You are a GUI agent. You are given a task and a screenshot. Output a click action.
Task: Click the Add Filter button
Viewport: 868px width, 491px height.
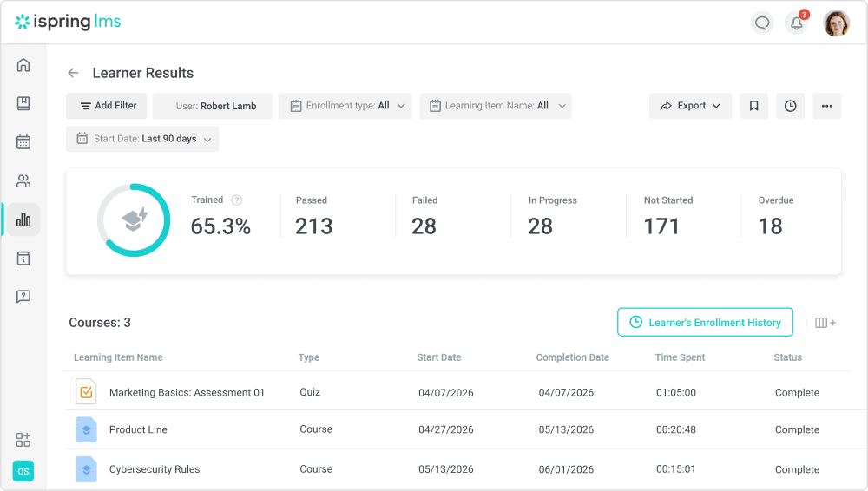point(106,106)
